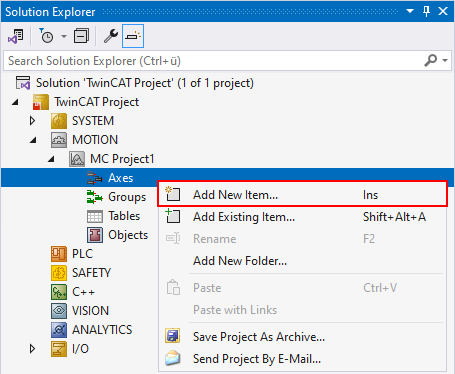Select the Objects tree item
The image size is (455, 374).
coord(128,235)
